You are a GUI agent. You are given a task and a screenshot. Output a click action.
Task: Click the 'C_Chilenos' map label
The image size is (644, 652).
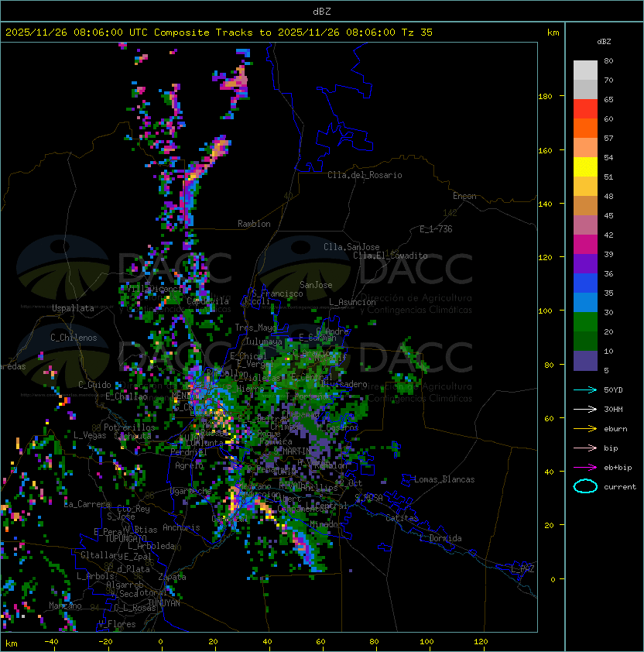[x=74, y=338]
